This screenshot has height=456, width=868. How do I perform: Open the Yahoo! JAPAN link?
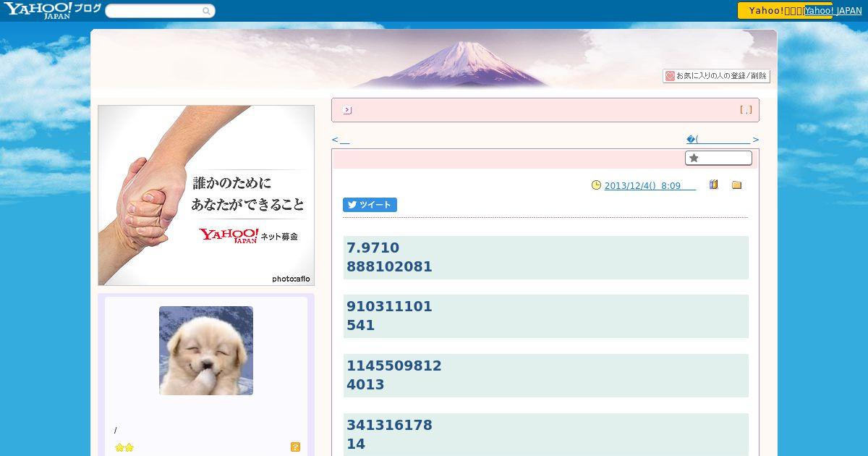[x=833, y=11]
